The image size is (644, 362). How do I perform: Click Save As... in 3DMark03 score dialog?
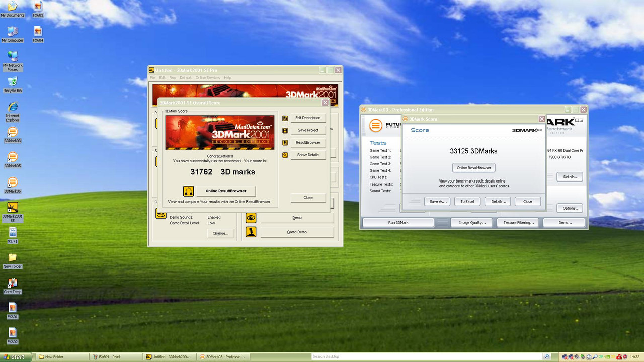point(438,201)
